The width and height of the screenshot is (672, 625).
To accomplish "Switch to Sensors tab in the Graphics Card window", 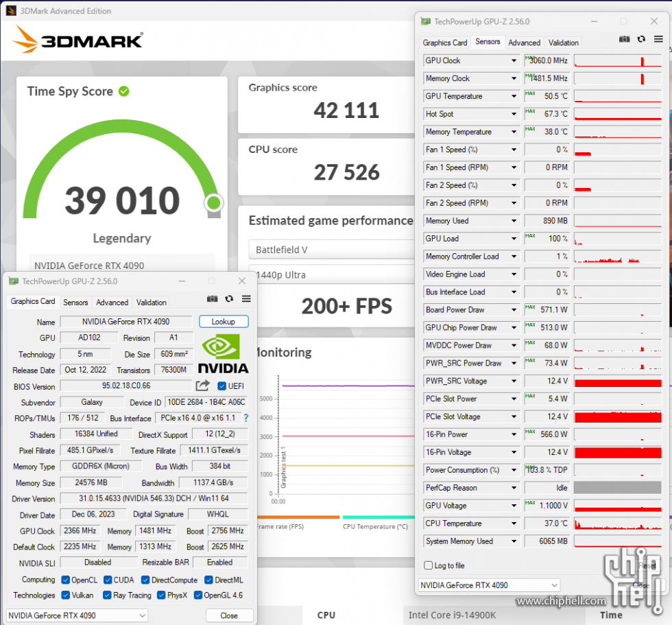I will 75,303.
